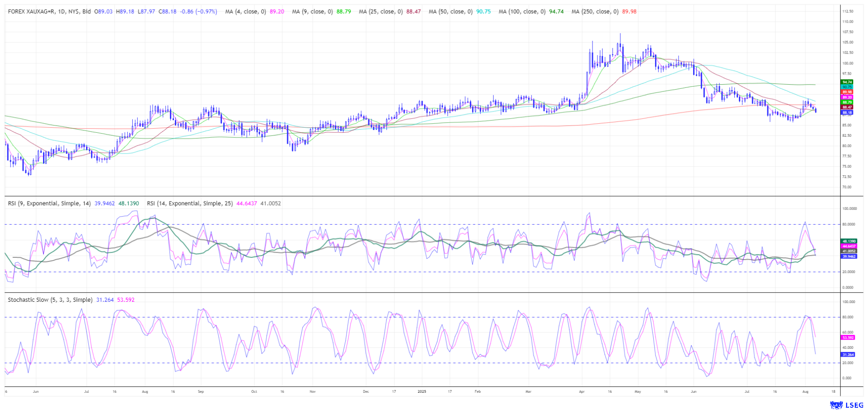The height and width of the screenshot is (410, 868).
Task: Select the MA (4, close, 0) legend label
Action: click(x=246, y=11)
